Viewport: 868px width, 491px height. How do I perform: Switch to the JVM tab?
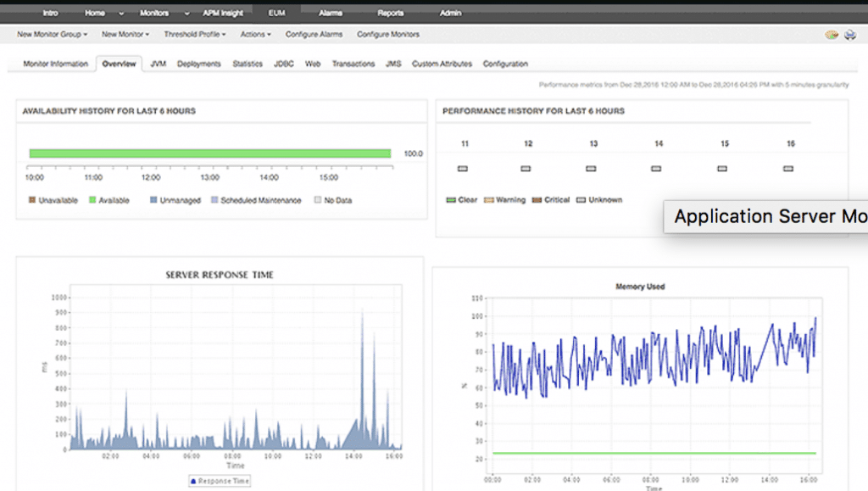tap(157, 64)
